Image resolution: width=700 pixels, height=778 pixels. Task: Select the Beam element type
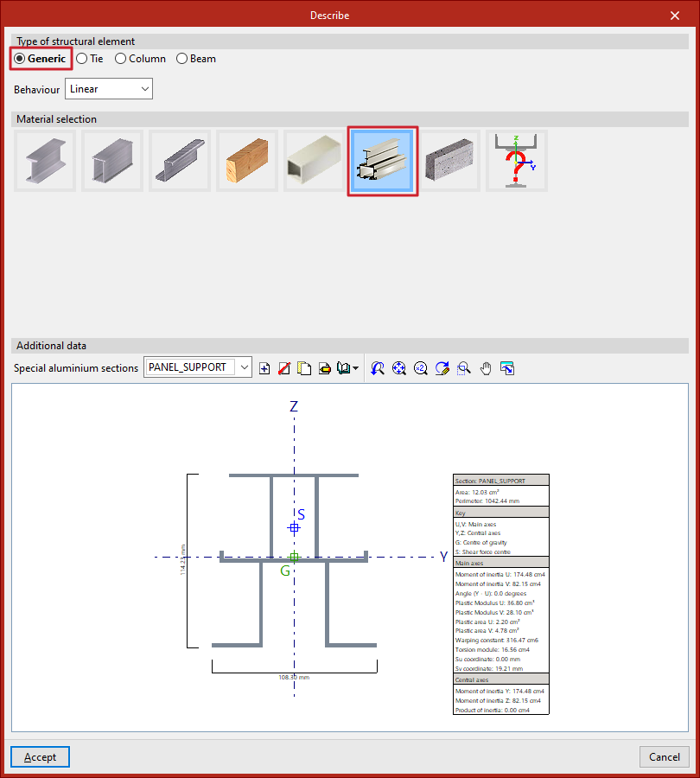pyautogui.click(x=196, y=59)
